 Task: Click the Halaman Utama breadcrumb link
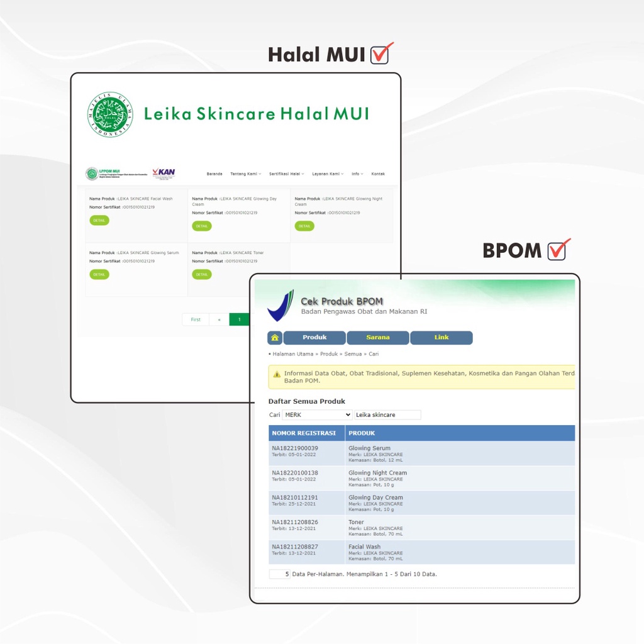(x=292, y=354)
